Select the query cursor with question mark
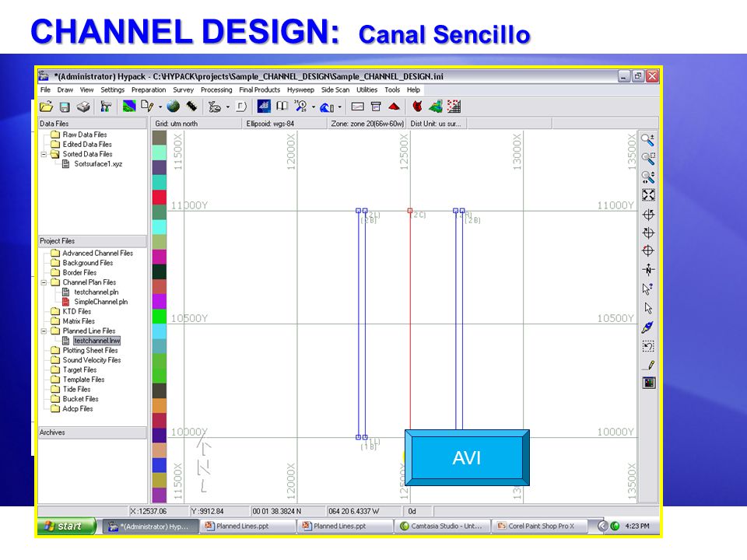 647,289
